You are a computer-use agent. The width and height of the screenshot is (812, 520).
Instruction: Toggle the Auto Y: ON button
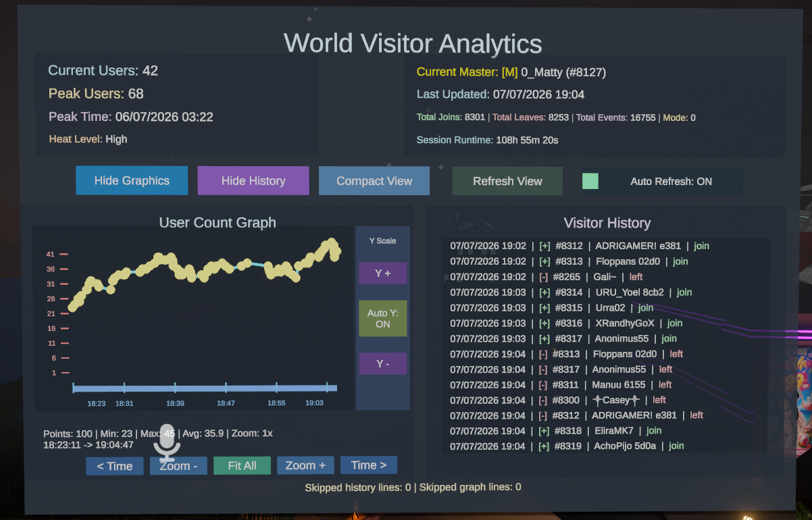coord(382,318)
